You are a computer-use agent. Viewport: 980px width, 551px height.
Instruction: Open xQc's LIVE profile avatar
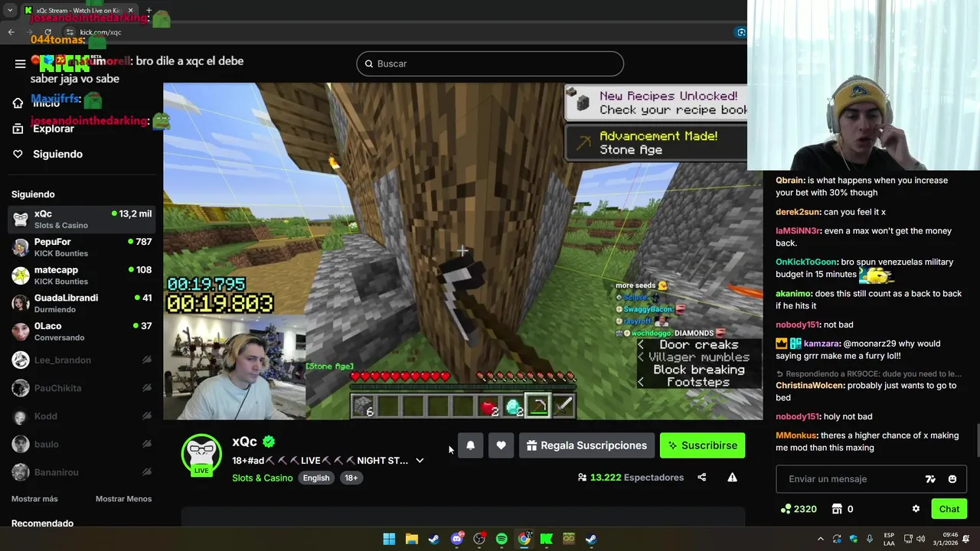click(x=201, y=455)
